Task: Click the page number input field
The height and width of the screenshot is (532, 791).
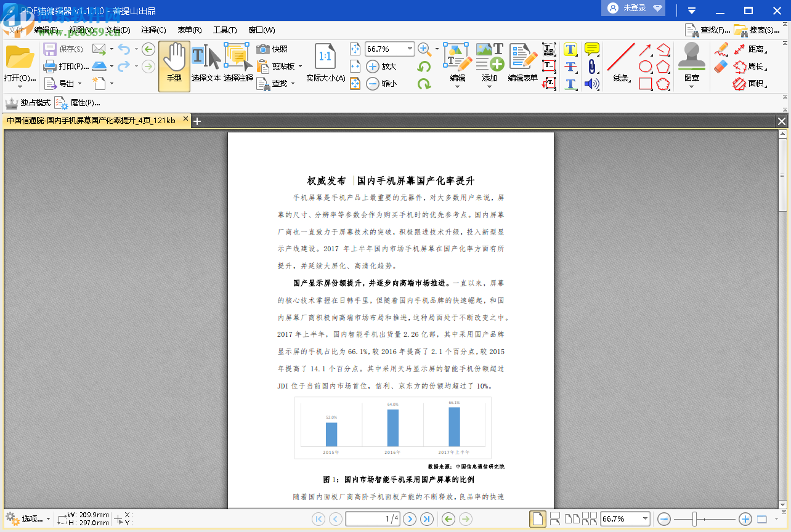Action: [372, 519]
